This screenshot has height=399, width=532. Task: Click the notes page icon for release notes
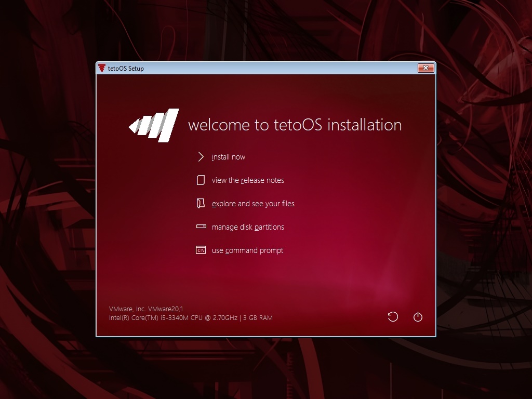pyautogui.click(x=201, y=180)
